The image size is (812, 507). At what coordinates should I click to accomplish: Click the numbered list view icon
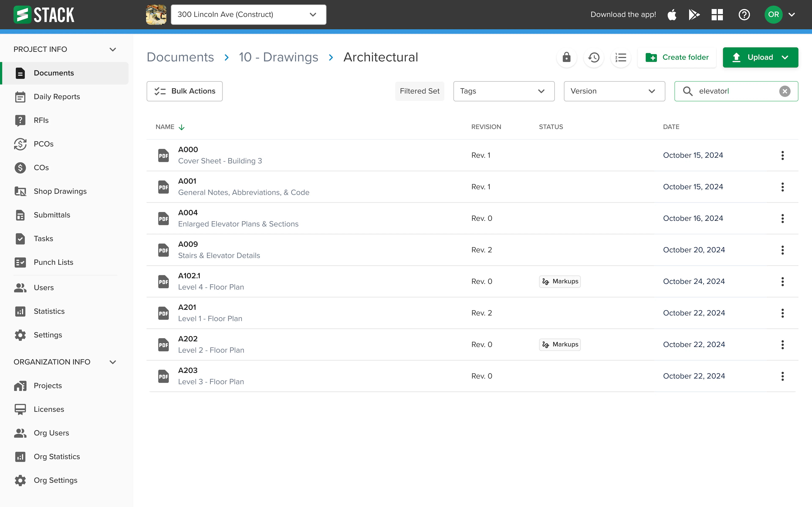click(620, 57)
